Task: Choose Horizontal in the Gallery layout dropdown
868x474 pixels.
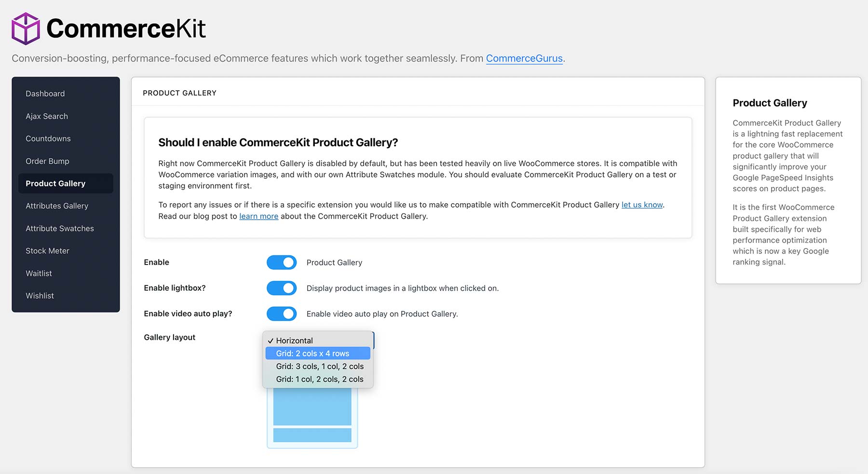Action: tap(318, 341)
